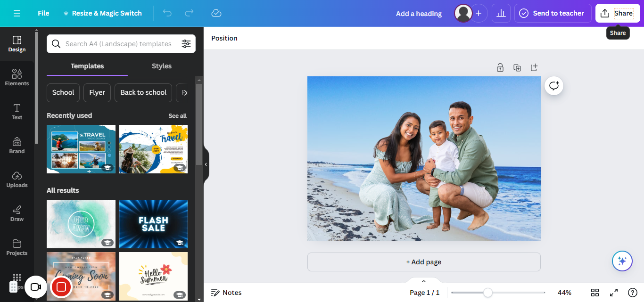Click the recorder drag handle dots
The image size is (644, 302).
14,287
